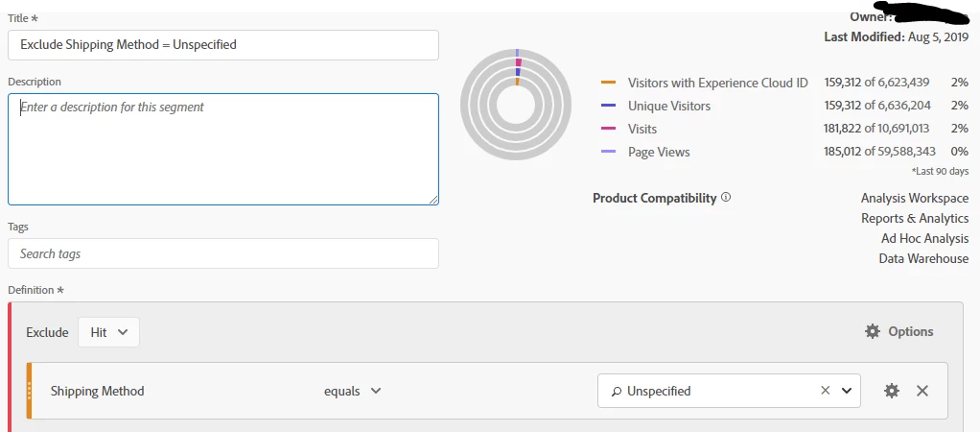
Task: Click the Shipping Method dimension label
Action: point(97,391)
